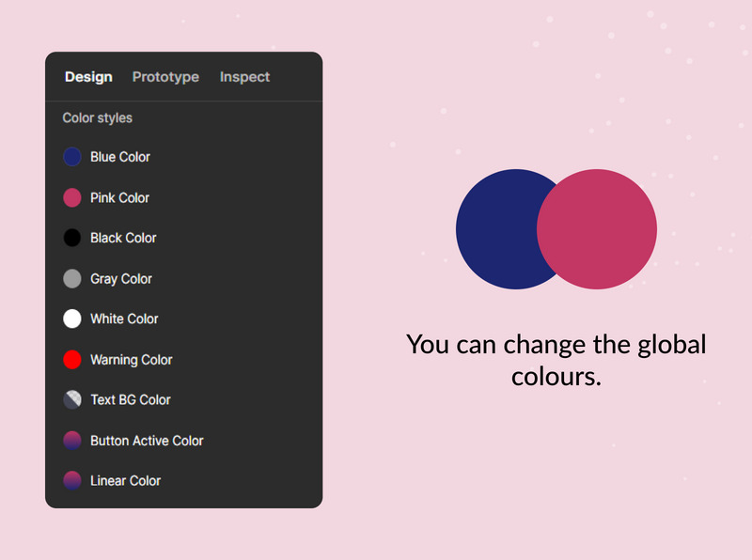The width and height of the screenshot is (752, 560).
Task: Choose the Linear Color gradient swatch
Action: [x=72, y=480]
